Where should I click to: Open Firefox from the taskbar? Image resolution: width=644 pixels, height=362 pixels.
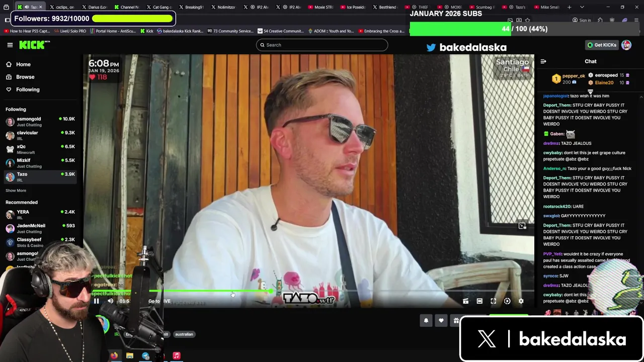coord(114,355)
